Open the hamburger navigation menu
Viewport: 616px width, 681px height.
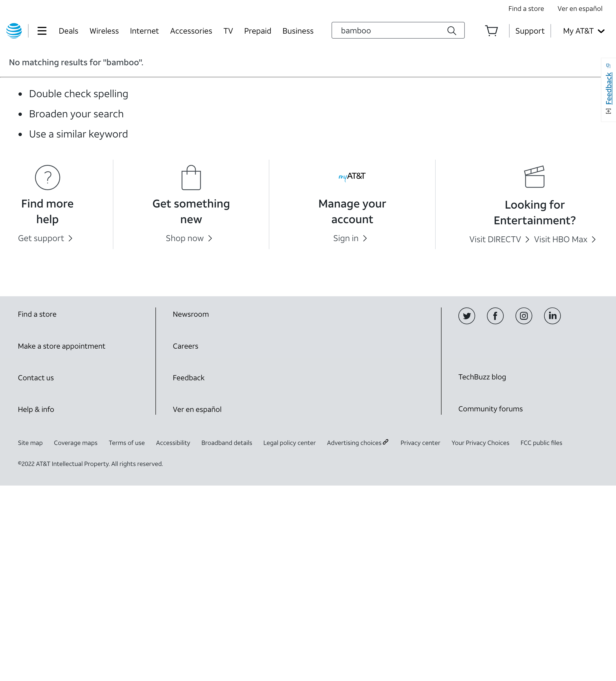42,31
